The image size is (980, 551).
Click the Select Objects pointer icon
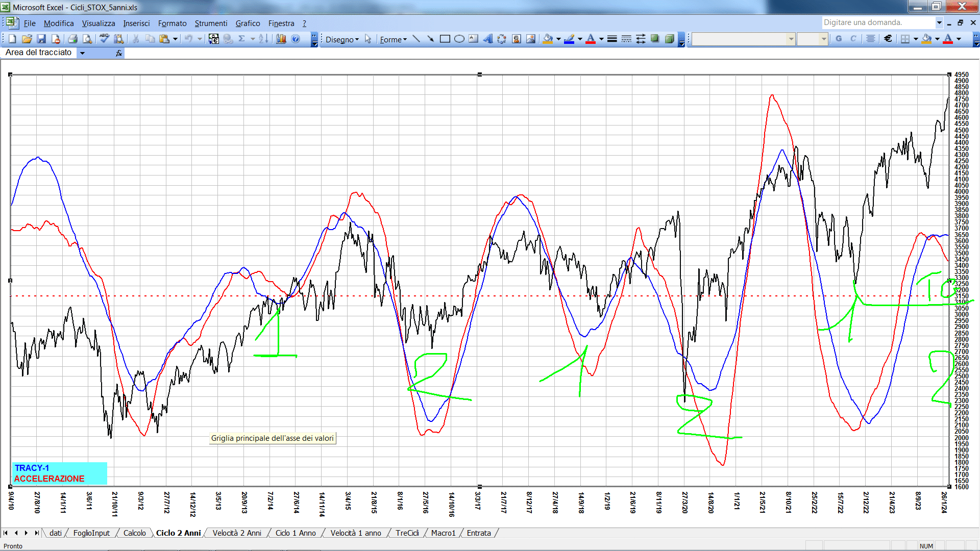(x=368, y=39)
